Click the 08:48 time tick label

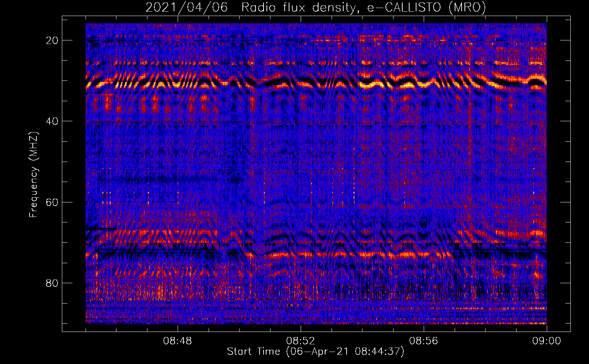pos(178,341)
